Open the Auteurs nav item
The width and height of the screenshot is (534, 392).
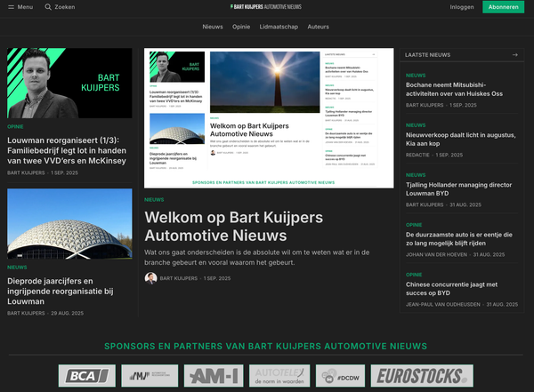318,27
